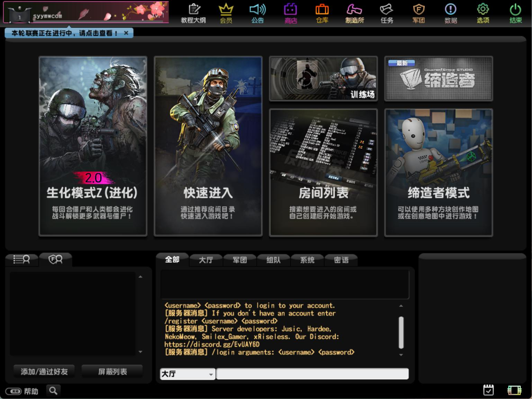Click the magnifier search icon beside 帮助
This screenshot has width=532, height=399.
coord(53,391)
